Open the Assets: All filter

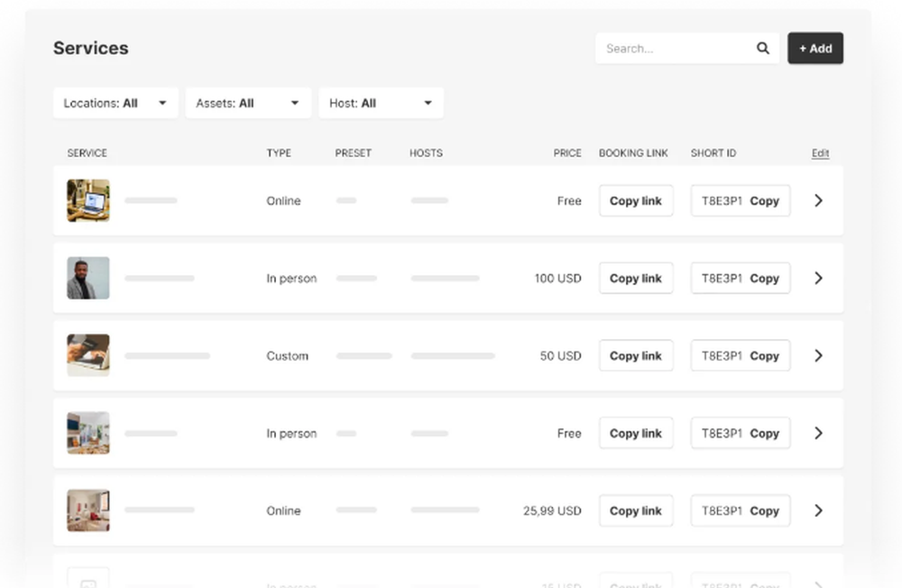pyautogui.click(x=247, y=102)
